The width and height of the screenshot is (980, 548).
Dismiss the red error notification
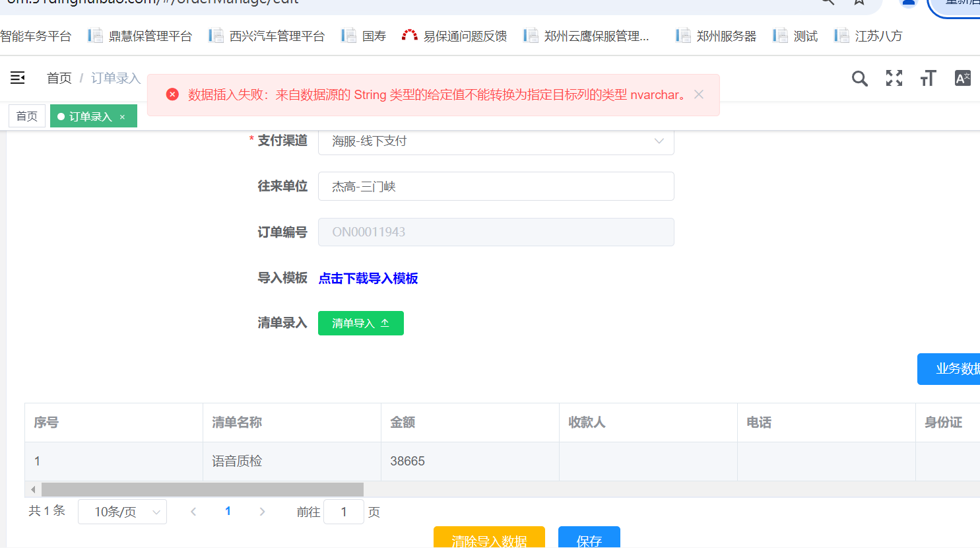[x=699, y=94]
